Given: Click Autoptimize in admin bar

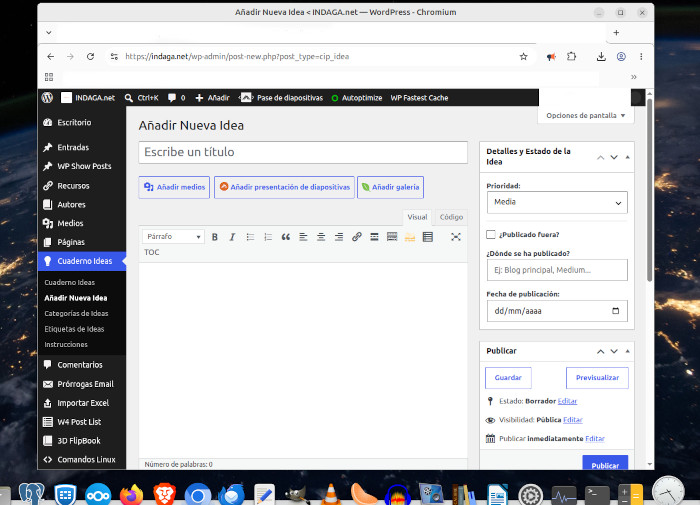Looking at the screenshot, I should tap(357, 98).
